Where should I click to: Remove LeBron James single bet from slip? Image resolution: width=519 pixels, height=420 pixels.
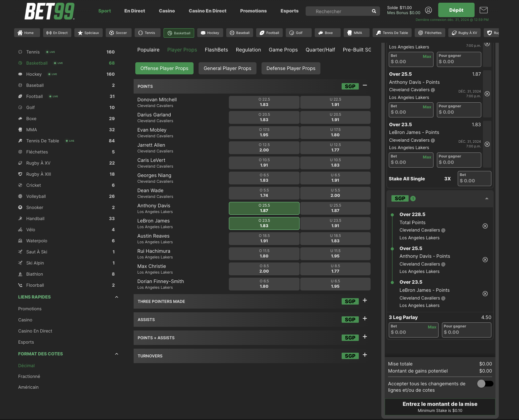coord(487,144)
